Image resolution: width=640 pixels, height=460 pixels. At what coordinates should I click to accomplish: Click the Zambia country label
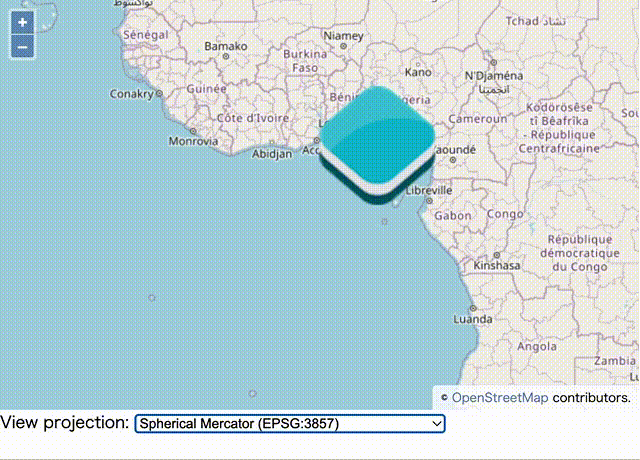coord(615,361)
